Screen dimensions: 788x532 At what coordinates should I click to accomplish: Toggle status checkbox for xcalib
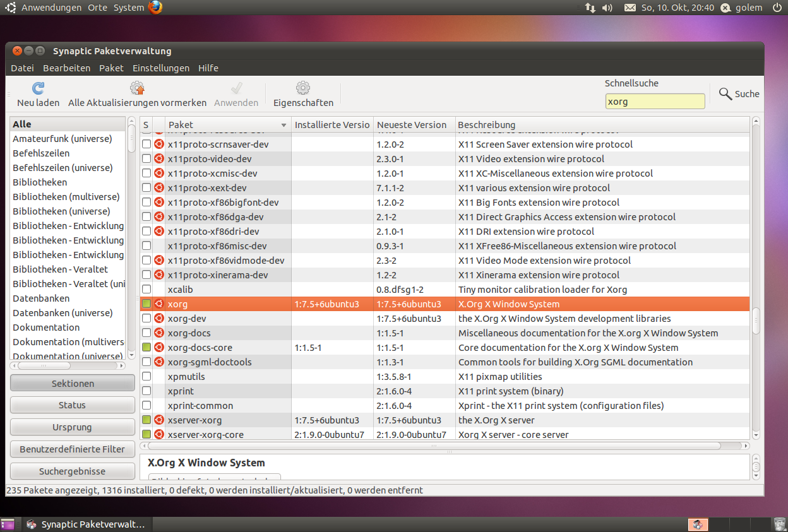[146, 290]
